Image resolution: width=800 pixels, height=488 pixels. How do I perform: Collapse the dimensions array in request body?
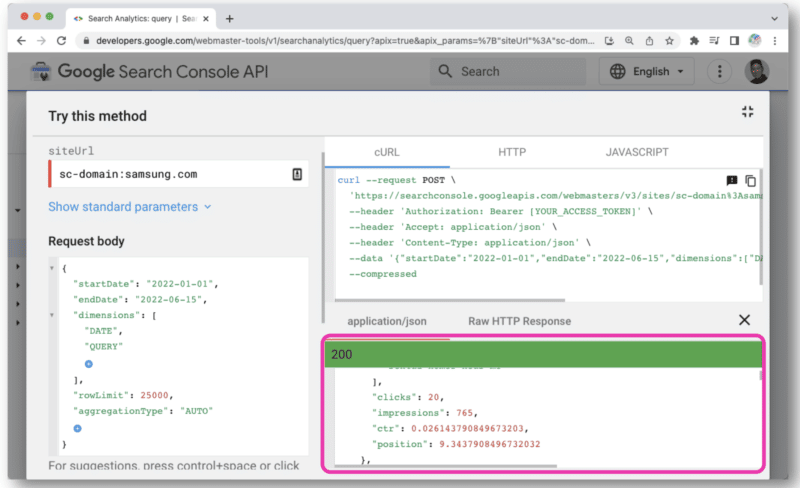[52, 314]
